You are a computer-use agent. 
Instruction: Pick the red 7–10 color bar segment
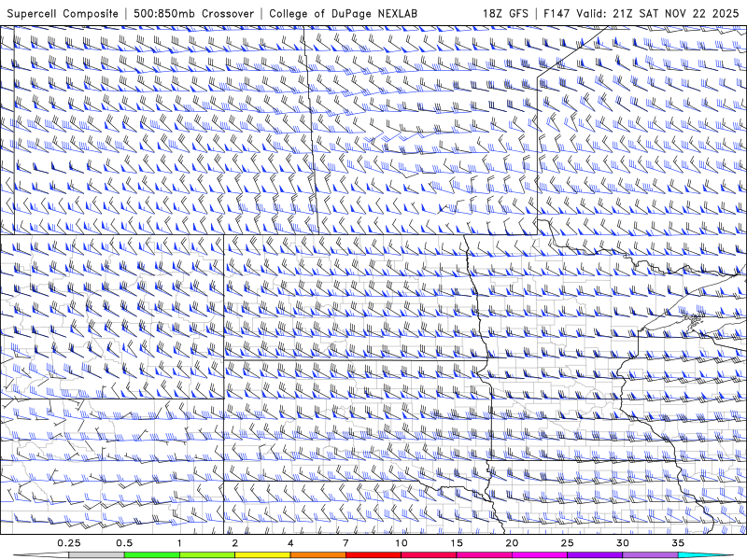click(x=373, y=555)
